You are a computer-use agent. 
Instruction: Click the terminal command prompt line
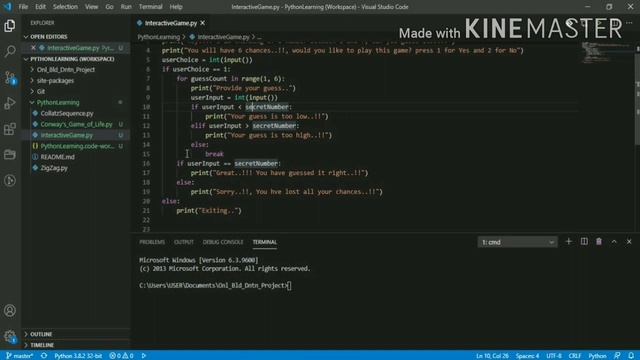coord(215,286)
